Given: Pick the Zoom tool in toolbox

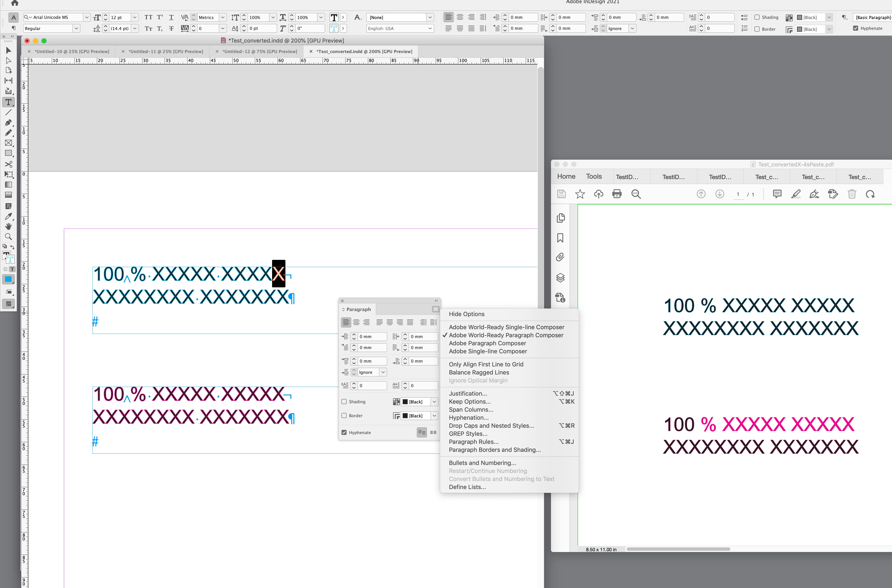Looking at the screenshot, I should click(8, 237).
